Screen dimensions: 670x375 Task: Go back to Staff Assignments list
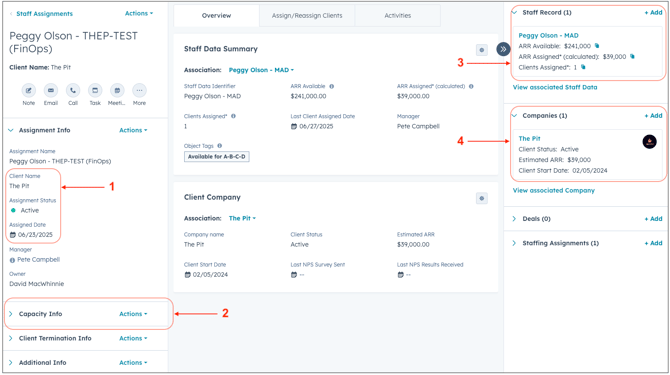point(44,14)
